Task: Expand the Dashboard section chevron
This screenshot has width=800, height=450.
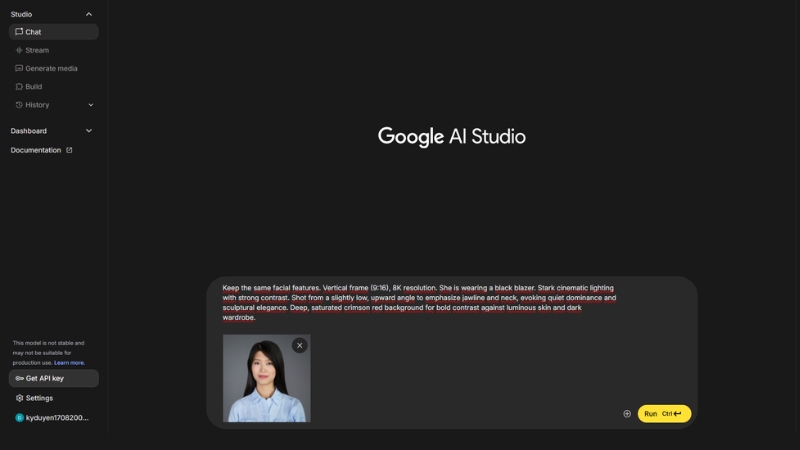Action: [x=89, y=131]
